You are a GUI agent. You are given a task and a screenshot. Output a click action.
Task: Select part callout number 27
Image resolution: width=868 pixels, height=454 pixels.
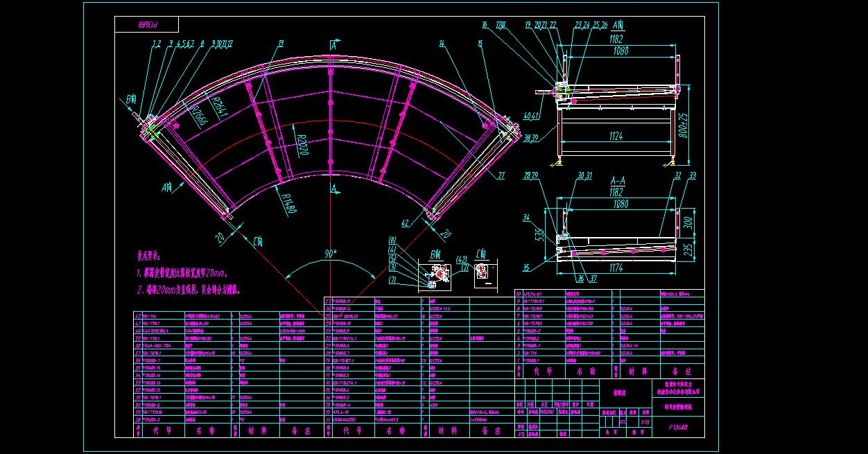tap(501, 175)
